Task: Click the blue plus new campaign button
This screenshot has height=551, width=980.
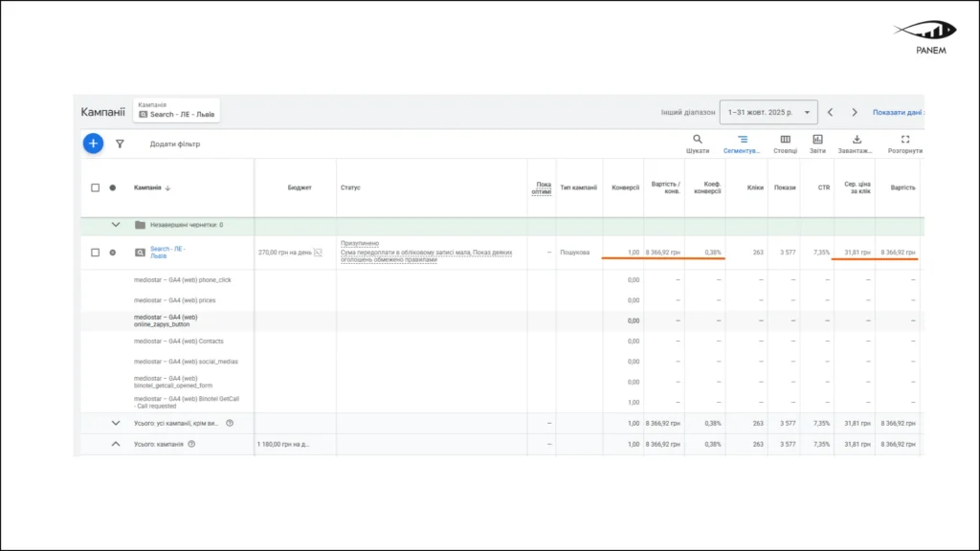Action: coord(93,143)
